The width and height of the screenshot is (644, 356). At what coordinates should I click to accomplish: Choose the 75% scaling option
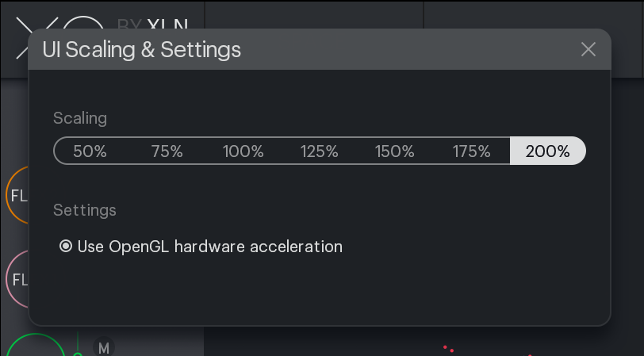167,151
